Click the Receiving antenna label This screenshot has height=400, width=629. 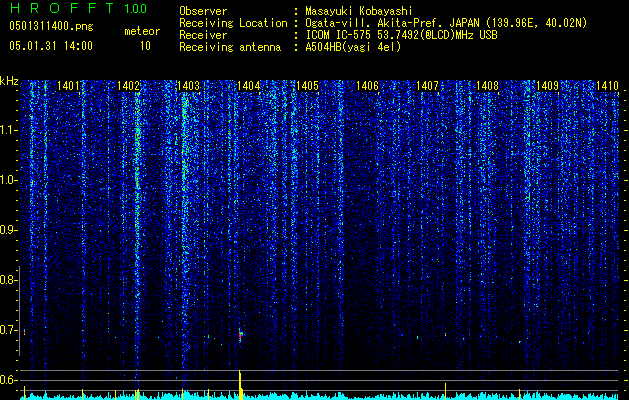(230, 47)
